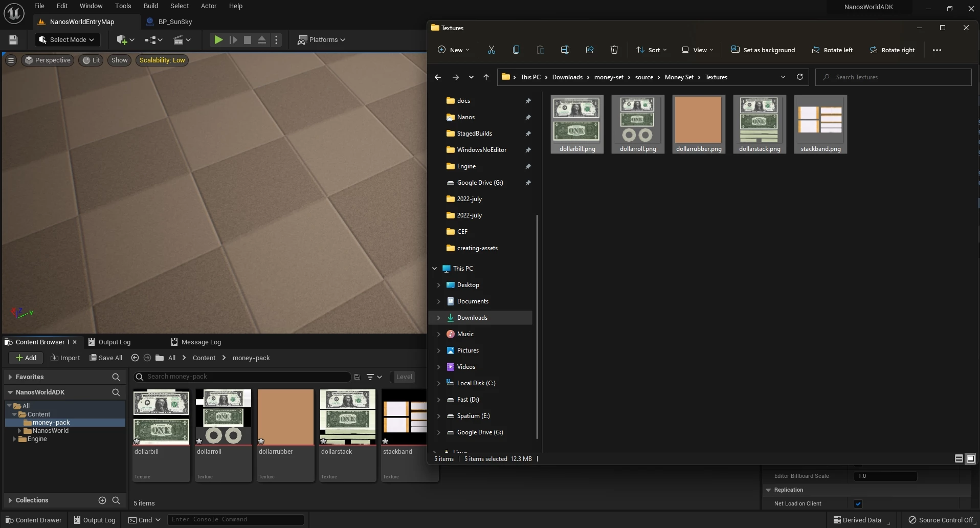Click Save All in Content Browser

[x=106, y=358]
